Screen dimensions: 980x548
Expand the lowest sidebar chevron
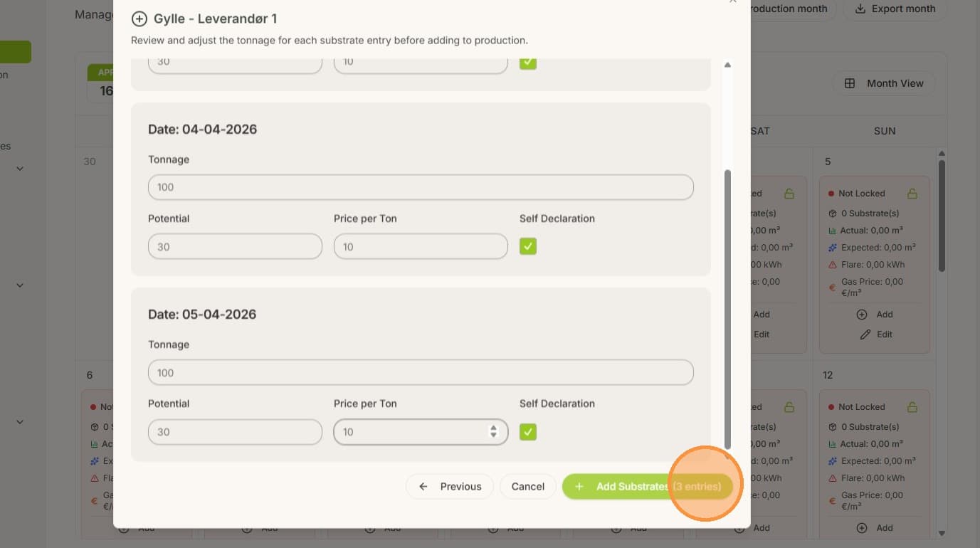pyautogui.click(x=20, y=422)
